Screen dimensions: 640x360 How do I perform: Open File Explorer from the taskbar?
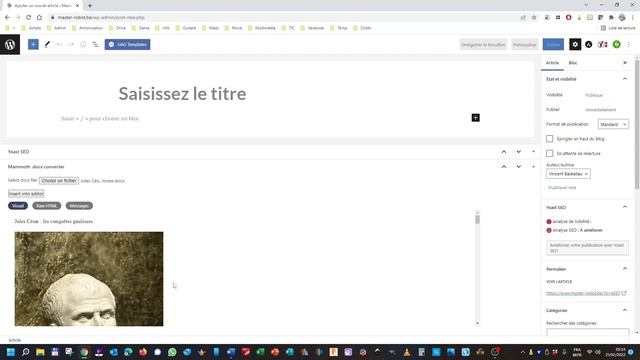[40, 352]
